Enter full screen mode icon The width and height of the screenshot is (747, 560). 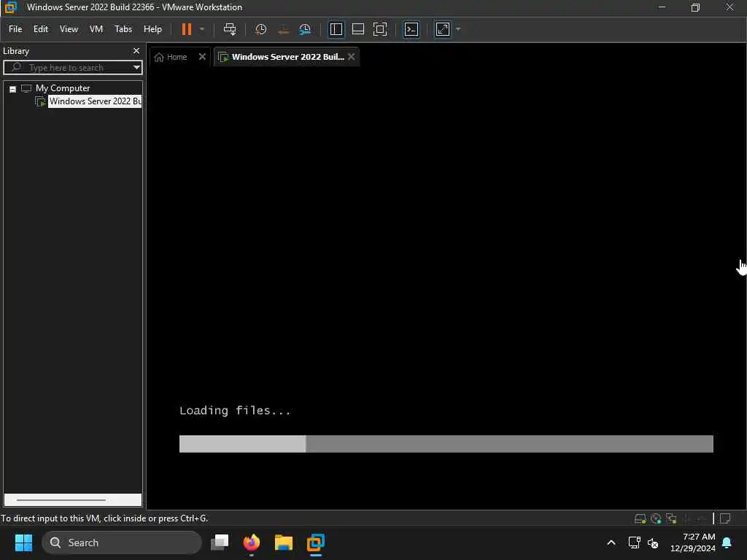(380, 29)
